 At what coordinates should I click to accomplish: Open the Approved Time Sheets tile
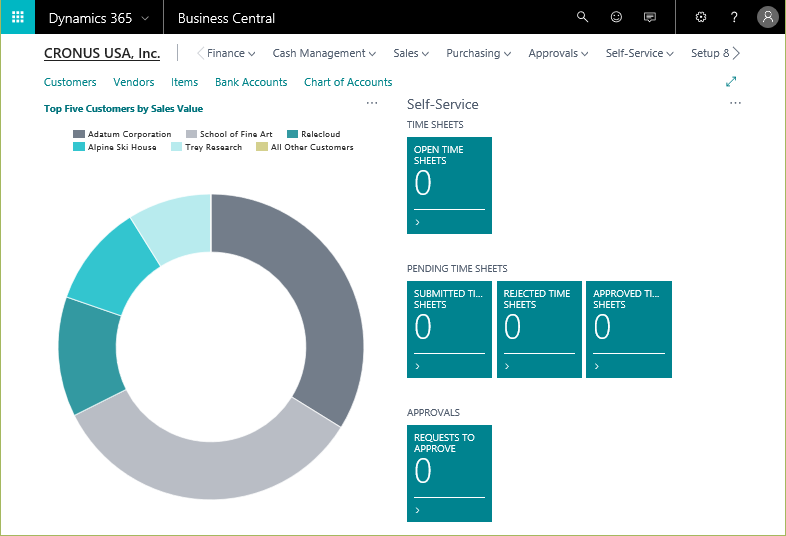click(x=629, y=329)
